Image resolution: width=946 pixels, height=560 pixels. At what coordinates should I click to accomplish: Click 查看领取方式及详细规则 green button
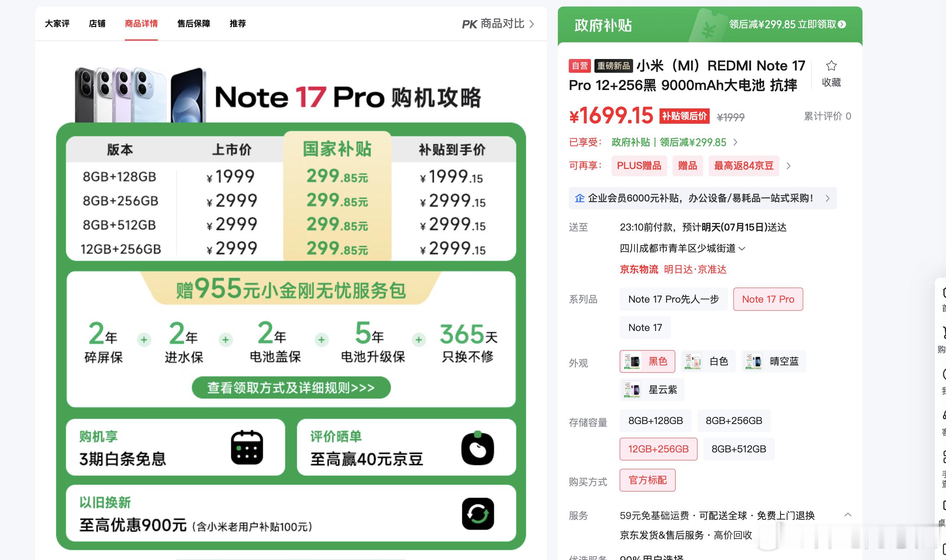pos(291,388)
